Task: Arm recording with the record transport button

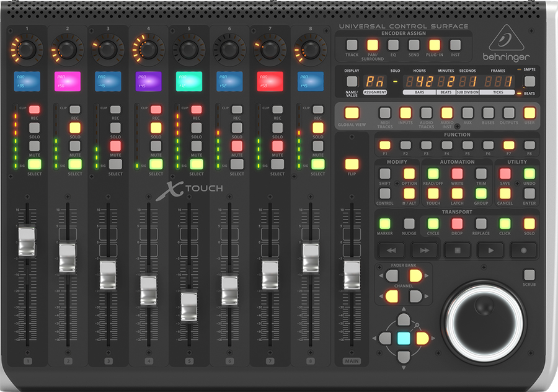Action: click(523, 251)
